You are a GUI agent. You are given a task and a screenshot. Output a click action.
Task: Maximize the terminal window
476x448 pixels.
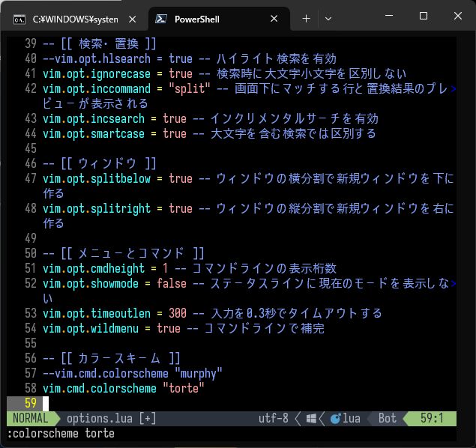tap(423, 16)
